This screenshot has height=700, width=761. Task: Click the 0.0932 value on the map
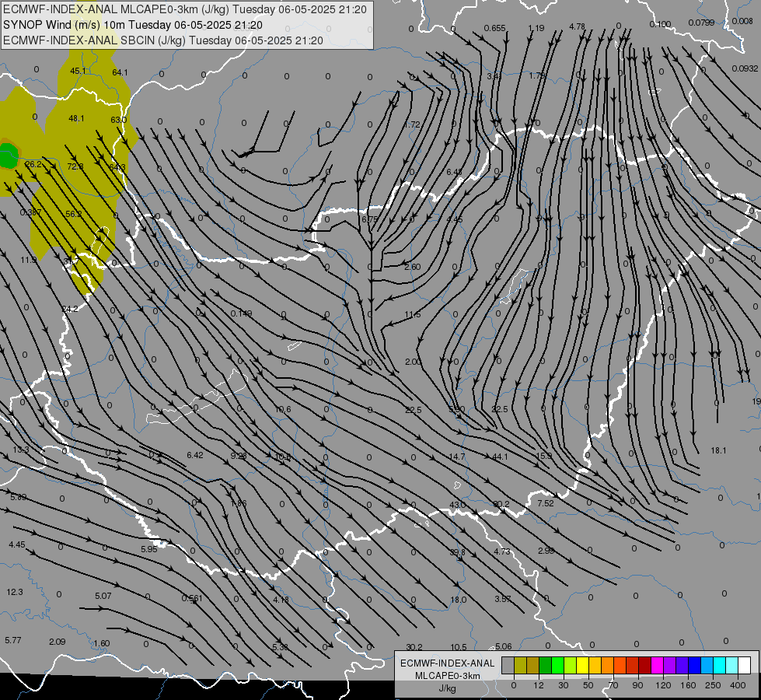(745, 68)
